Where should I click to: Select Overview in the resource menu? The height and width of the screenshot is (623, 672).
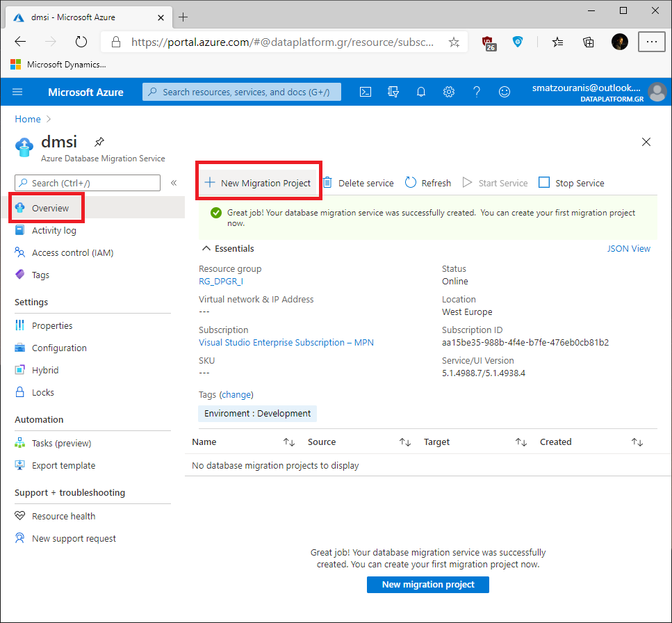(x=92, y=208)
